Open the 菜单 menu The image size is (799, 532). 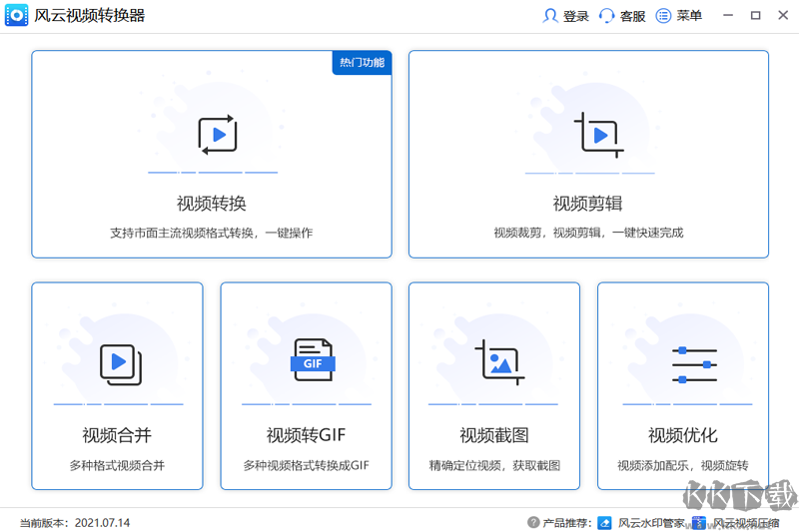pyautogui.click(x=689, y=16)
